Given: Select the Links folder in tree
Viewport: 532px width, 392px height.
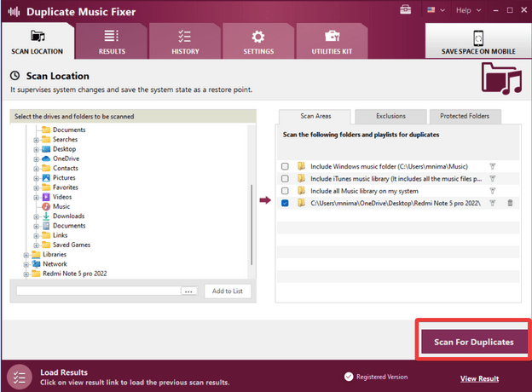Looking at the screenshot, I should pos(60,235).
